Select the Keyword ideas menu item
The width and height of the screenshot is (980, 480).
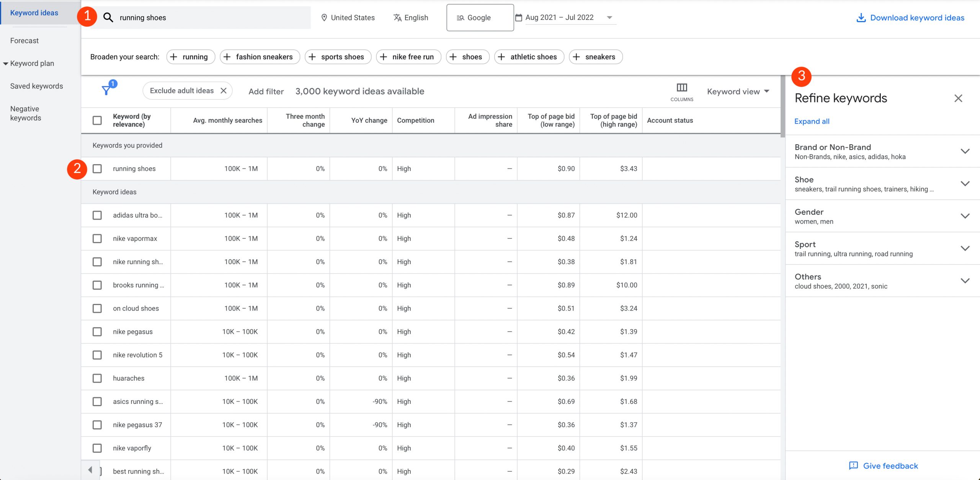click(34, 13)
